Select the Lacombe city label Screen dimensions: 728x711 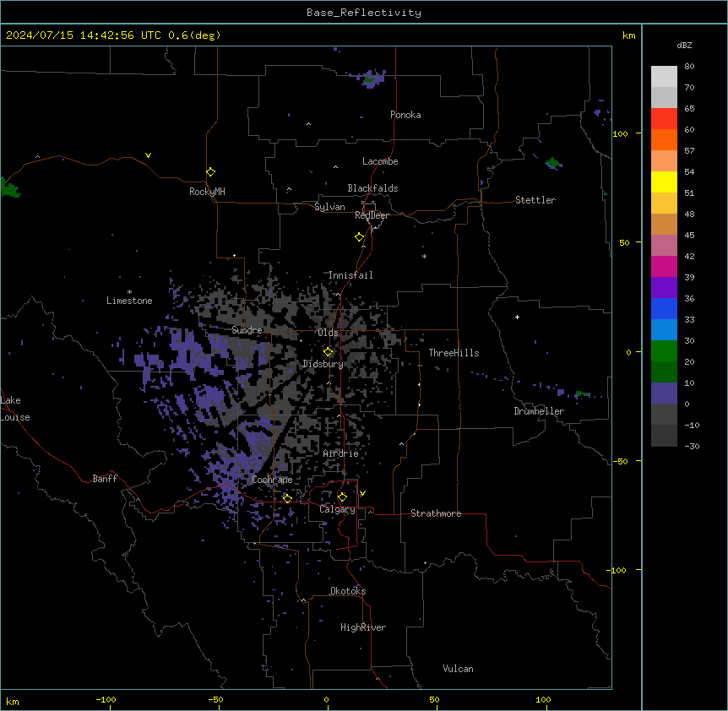[380, 161]
